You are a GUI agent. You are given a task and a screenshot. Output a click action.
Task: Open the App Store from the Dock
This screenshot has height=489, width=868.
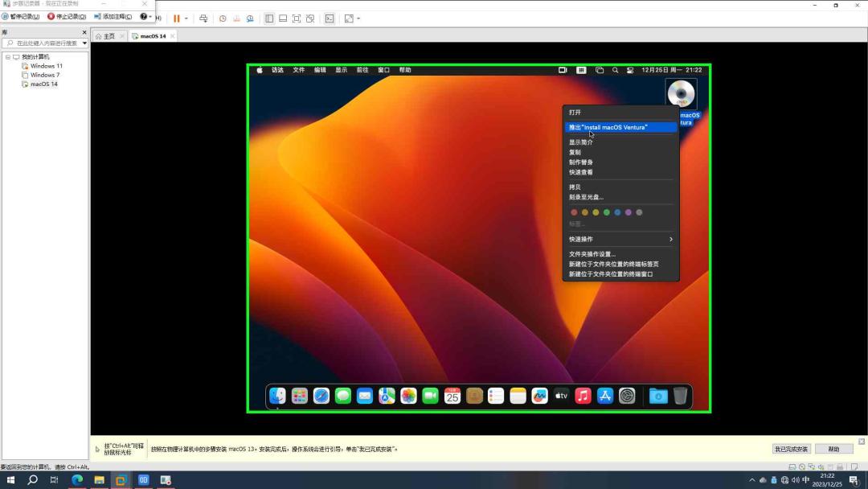coord(604,395)
